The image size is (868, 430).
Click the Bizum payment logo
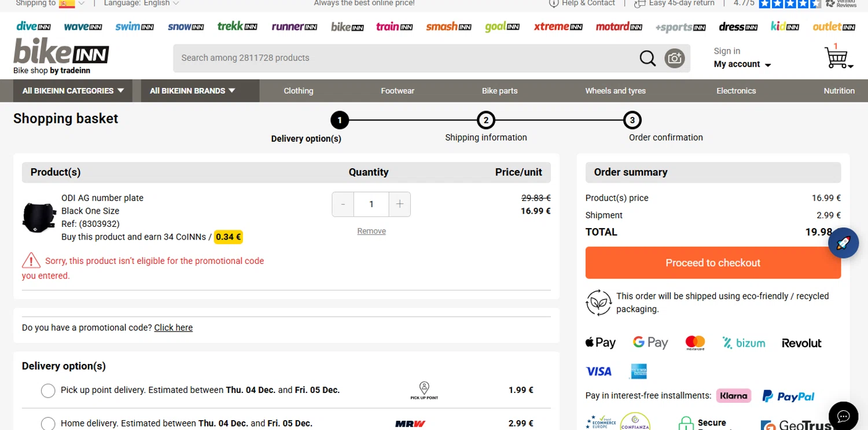click(744, 343)
